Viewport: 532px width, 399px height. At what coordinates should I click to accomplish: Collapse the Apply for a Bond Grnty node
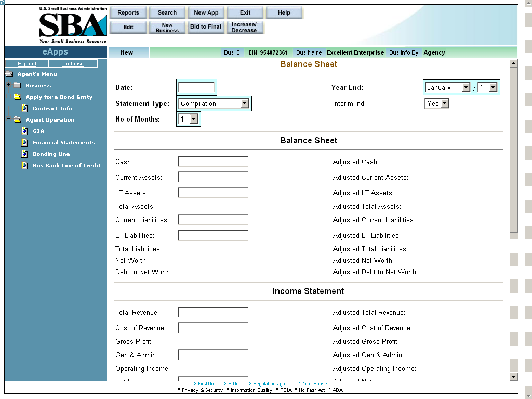pyautogui.click(x=9, y=97)
